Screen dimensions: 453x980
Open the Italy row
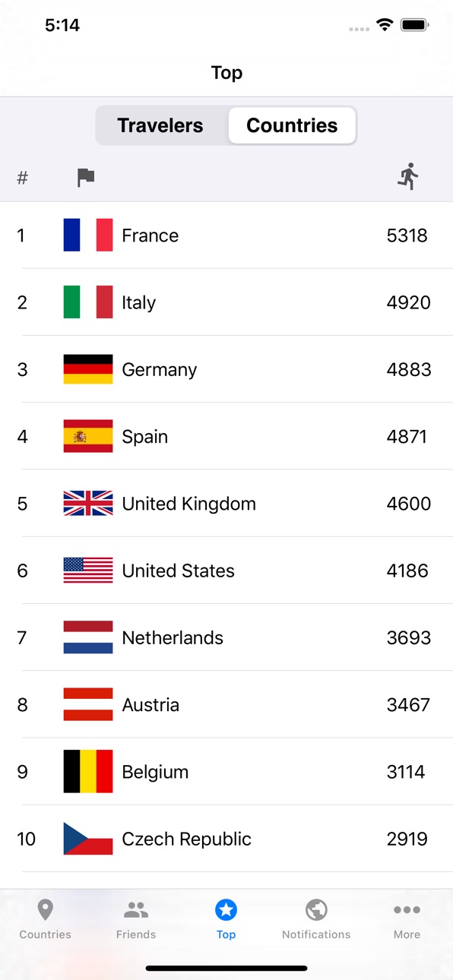tap(226, 302)
